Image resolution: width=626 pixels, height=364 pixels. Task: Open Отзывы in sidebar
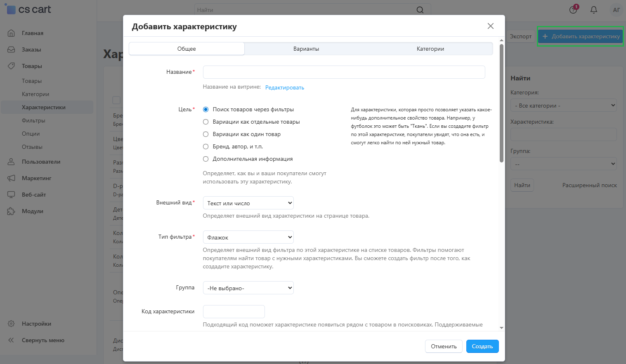coord(32,147)
